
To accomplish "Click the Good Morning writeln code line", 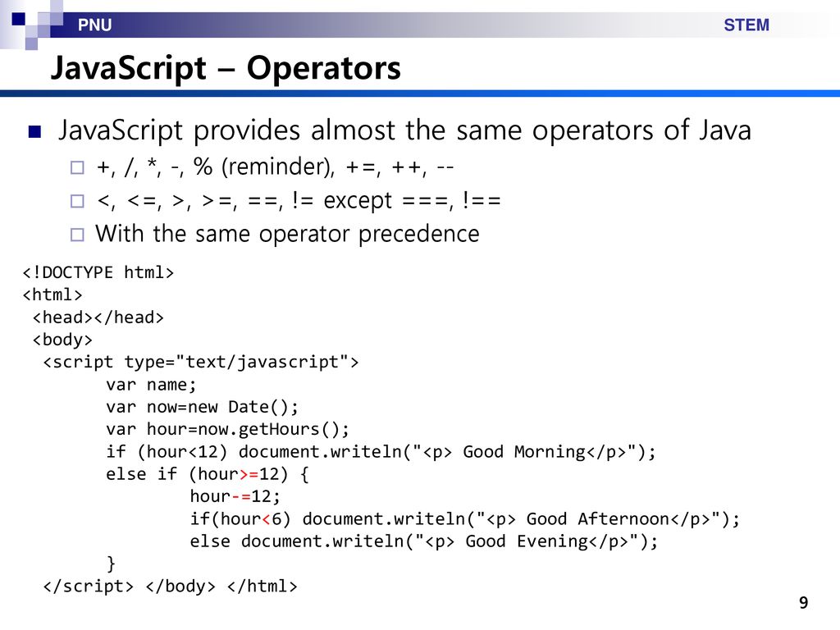I will [x=381, y=452].
